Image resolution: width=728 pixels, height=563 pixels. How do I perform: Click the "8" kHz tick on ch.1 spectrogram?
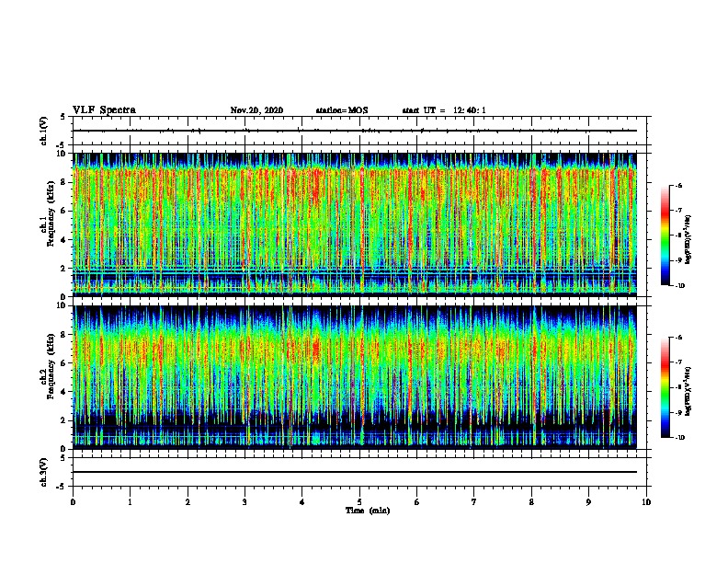point(64,182)
